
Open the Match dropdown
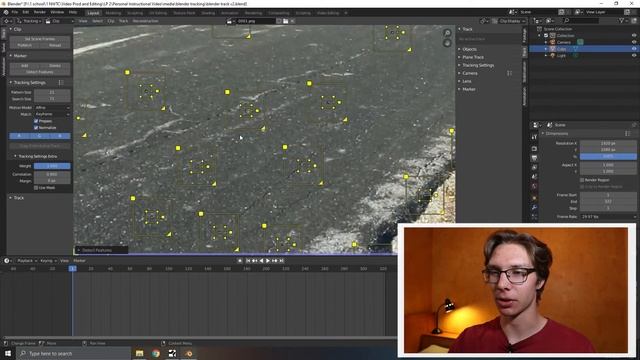[52, 114]
